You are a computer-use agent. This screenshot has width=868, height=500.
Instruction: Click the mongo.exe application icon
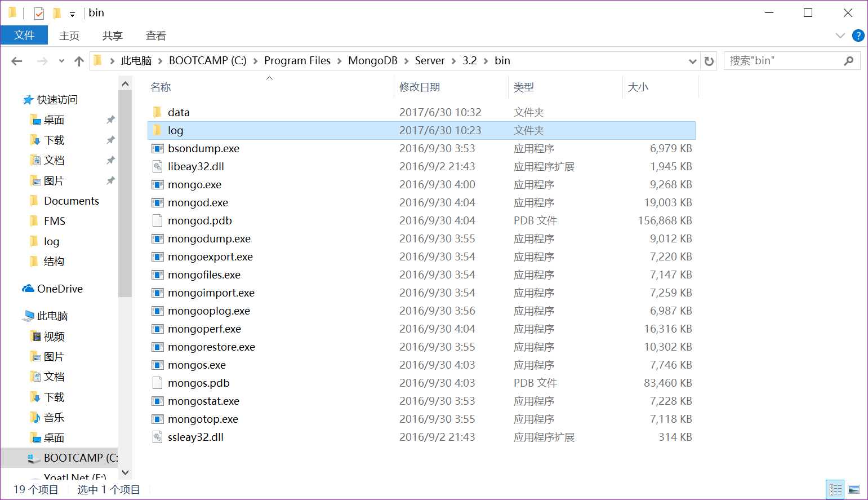(x=158, y=184)
